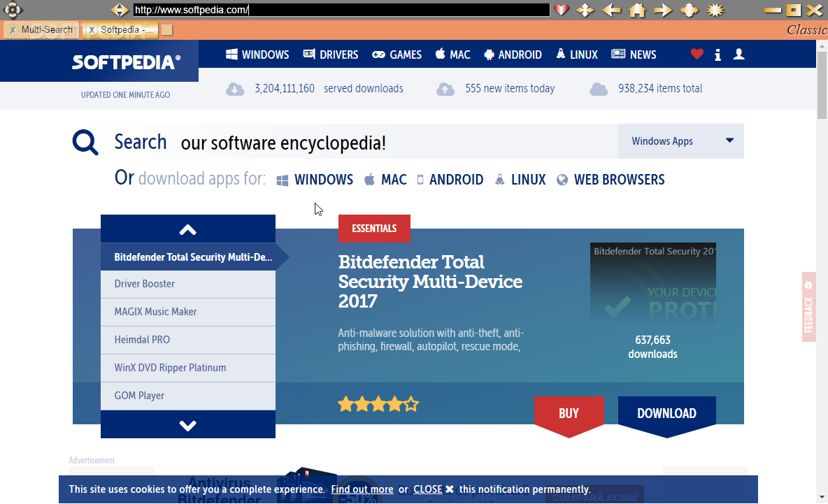The width and height of the screenshot is (828, 504).
Task: Open the Drivers section
Action: [x=331, y=55]
